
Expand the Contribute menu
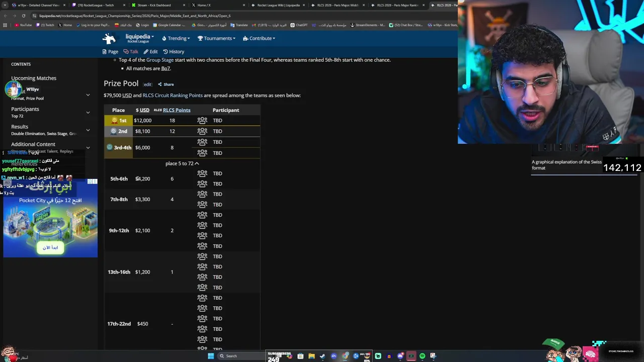point(259,38)
